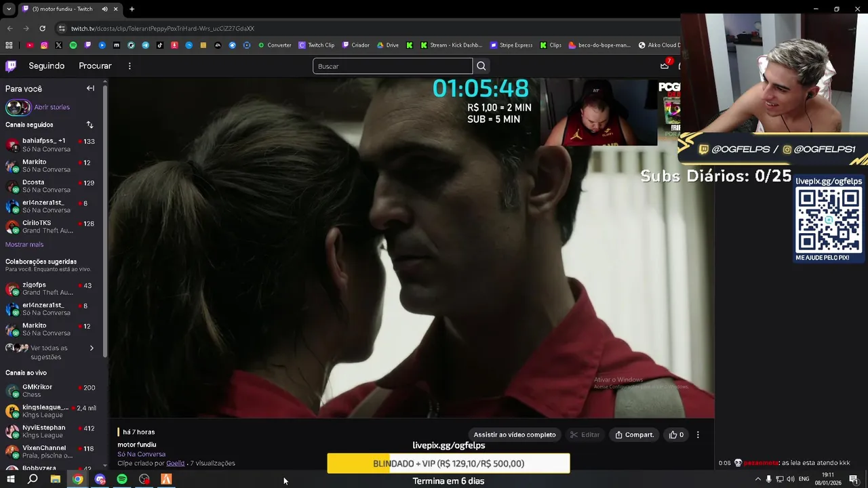The width and height of the screenshot is (868, 488).
Task: Open kingsleague_ live channel
Action: pos(51,411)
